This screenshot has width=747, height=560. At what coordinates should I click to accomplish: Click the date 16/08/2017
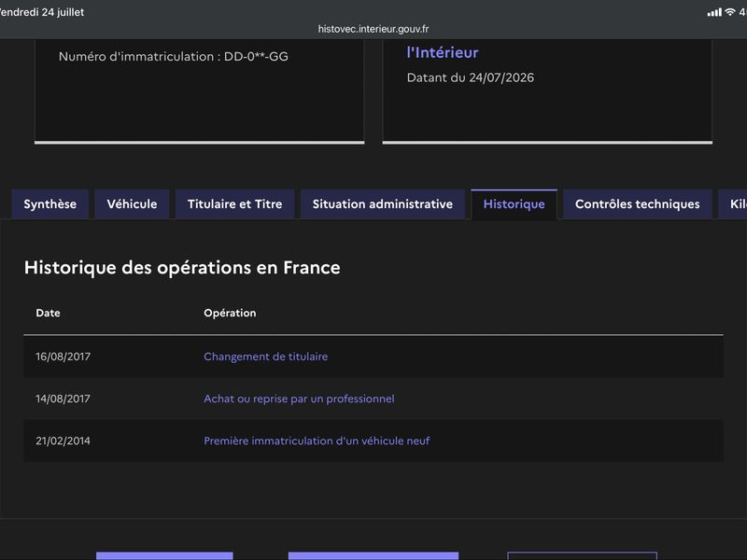63,357
